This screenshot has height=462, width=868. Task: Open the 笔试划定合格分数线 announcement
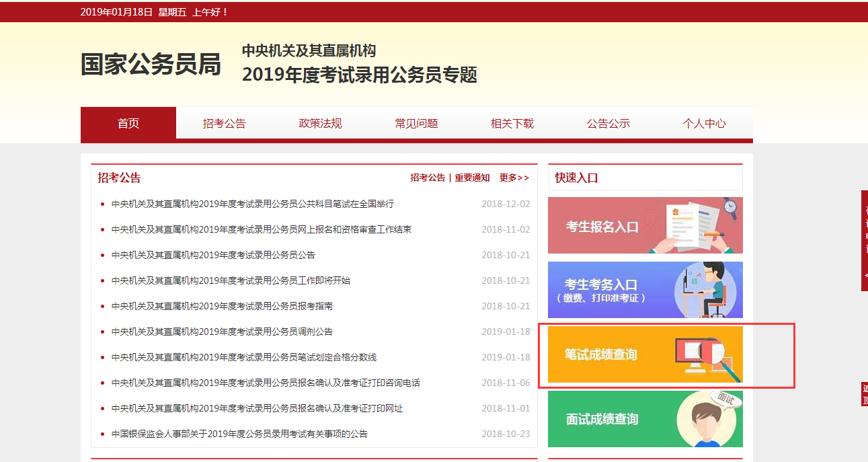[x=248, y=358]
